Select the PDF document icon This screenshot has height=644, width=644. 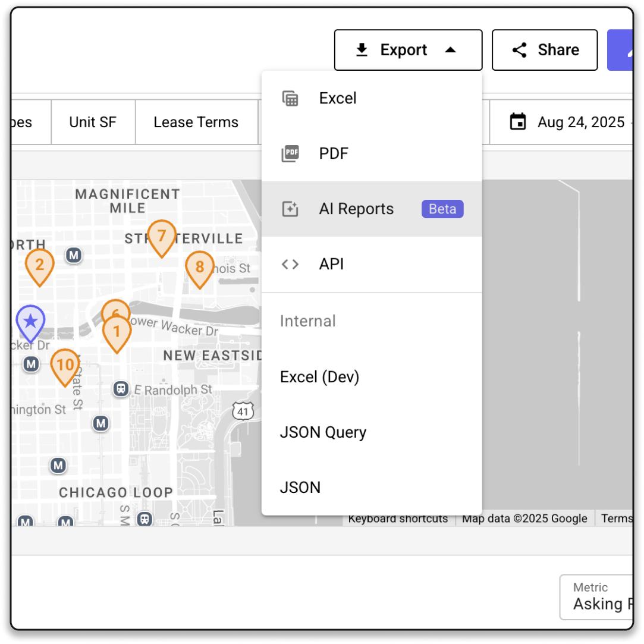(290, 153)
